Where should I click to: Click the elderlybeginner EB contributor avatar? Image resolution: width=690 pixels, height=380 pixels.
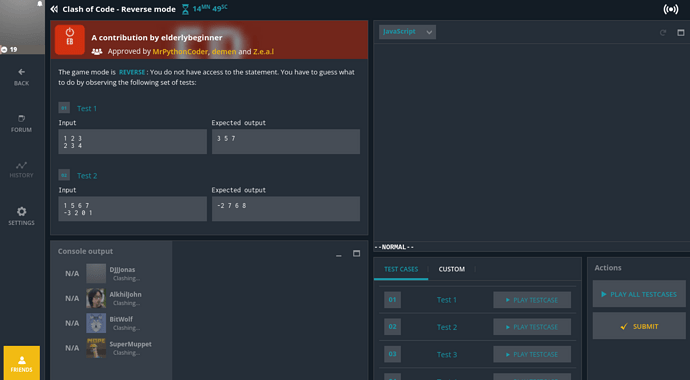[x=70, y=40]
